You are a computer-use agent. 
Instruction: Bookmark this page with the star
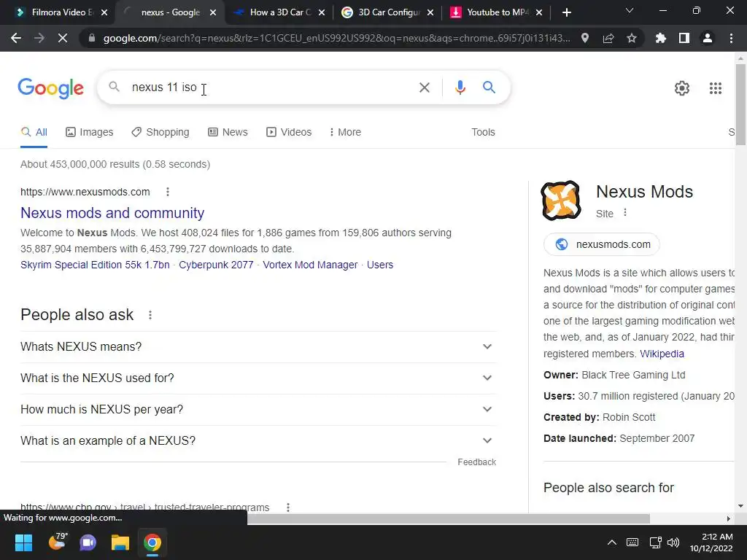tap(632, 38)
